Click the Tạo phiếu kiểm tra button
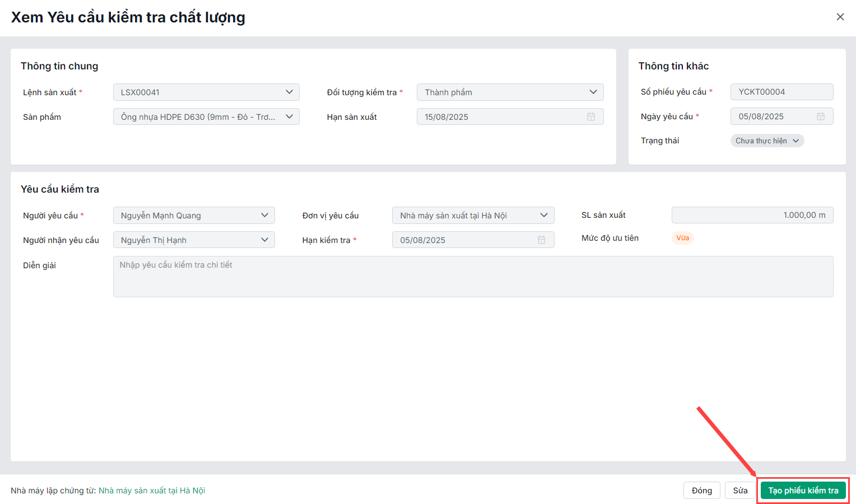The width and height of the screenshot is (856, 504). tap(803, 491)
